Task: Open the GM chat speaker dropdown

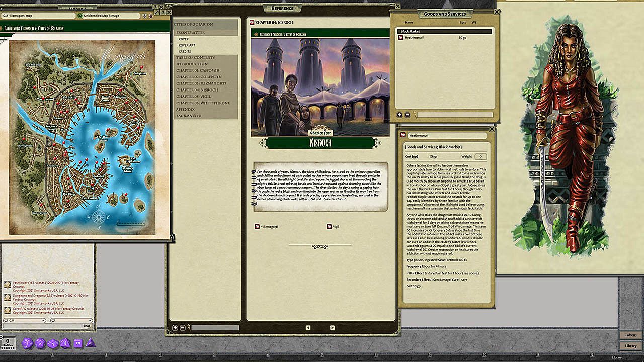Action: [x=24, y=320]
